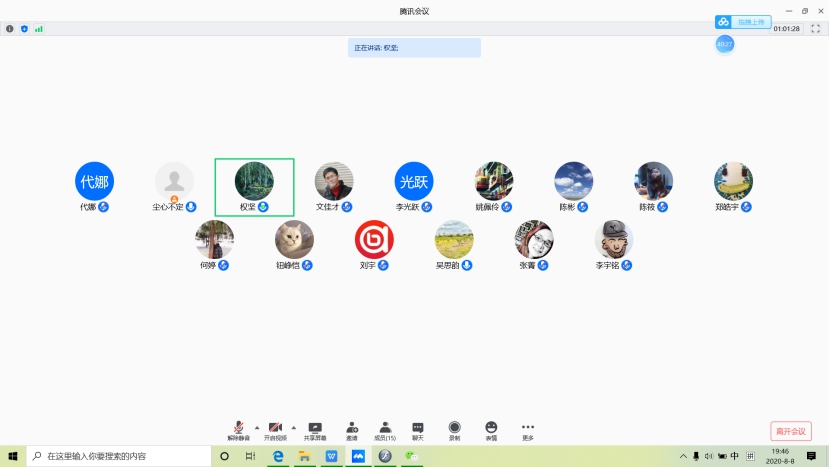Screen dimensions: 830x467
Task: Open the 邀请 invite icon
Action: click(352, 430)
